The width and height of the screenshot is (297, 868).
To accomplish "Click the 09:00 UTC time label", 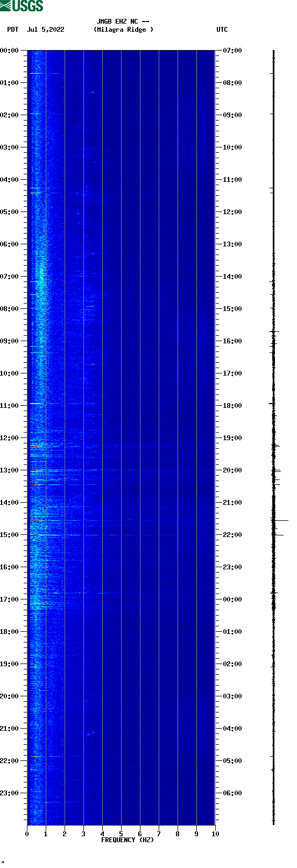I will [232, 115].
